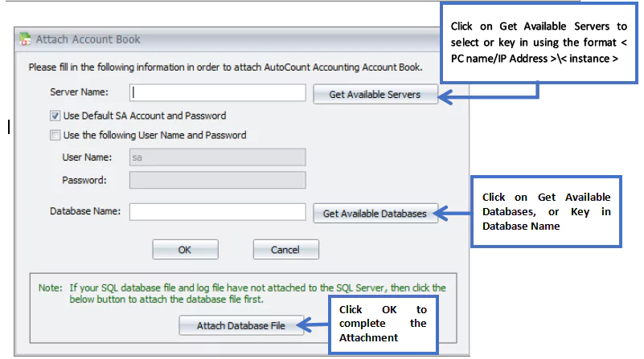The image size is (644, 359).
Task: Click the AutoCount icon in title bar
Action: pos(25,39)
